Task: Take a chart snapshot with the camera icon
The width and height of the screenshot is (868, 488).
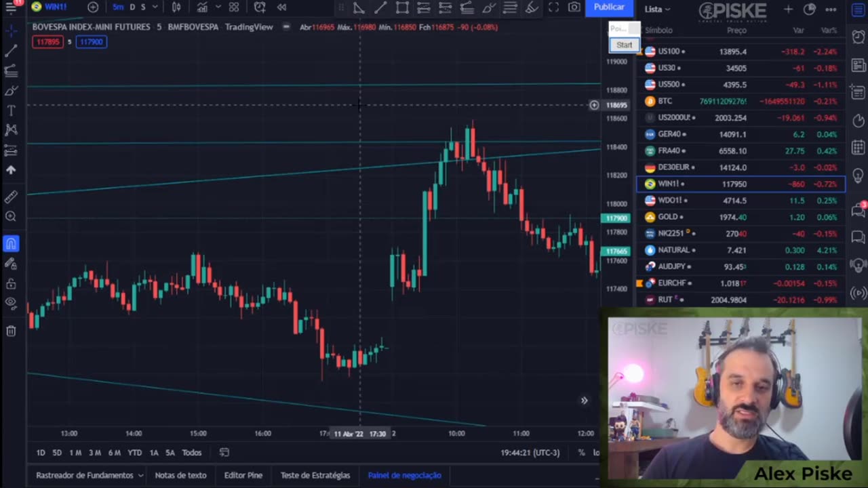Action: point(574,7)
